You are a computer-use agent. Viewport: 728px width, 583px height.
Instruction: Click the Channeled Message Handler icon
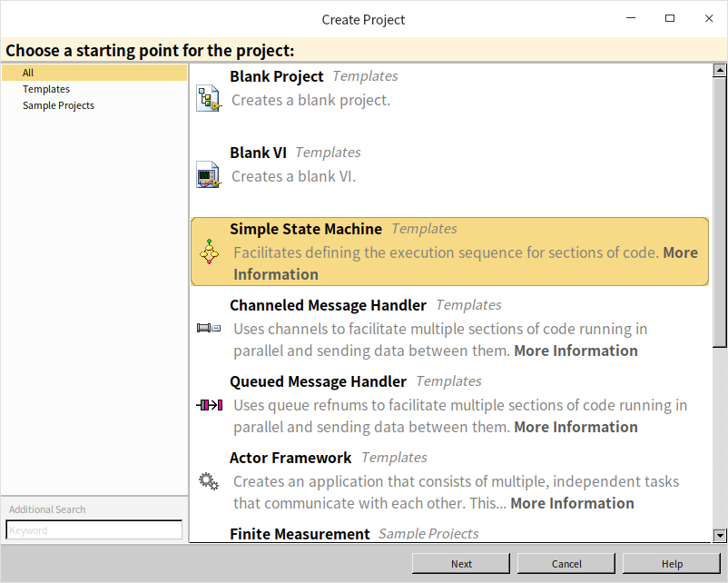(209, 328)
